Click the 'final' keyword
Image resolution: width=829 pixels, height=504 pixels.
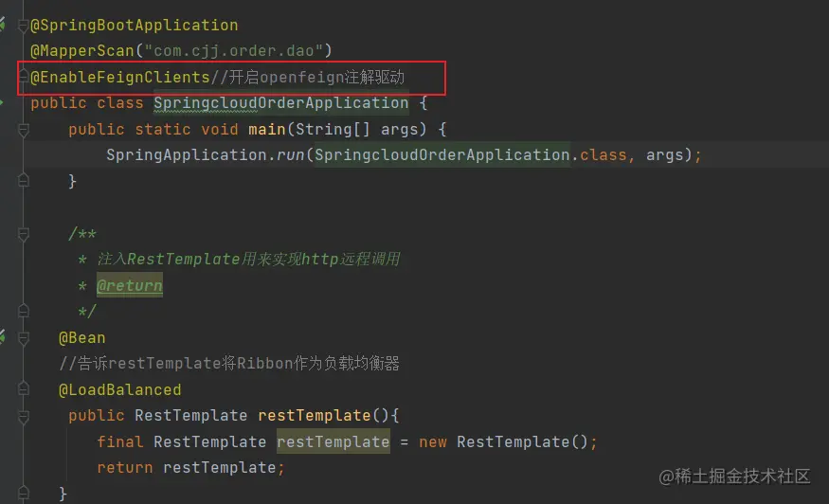[x=120, y=442]
